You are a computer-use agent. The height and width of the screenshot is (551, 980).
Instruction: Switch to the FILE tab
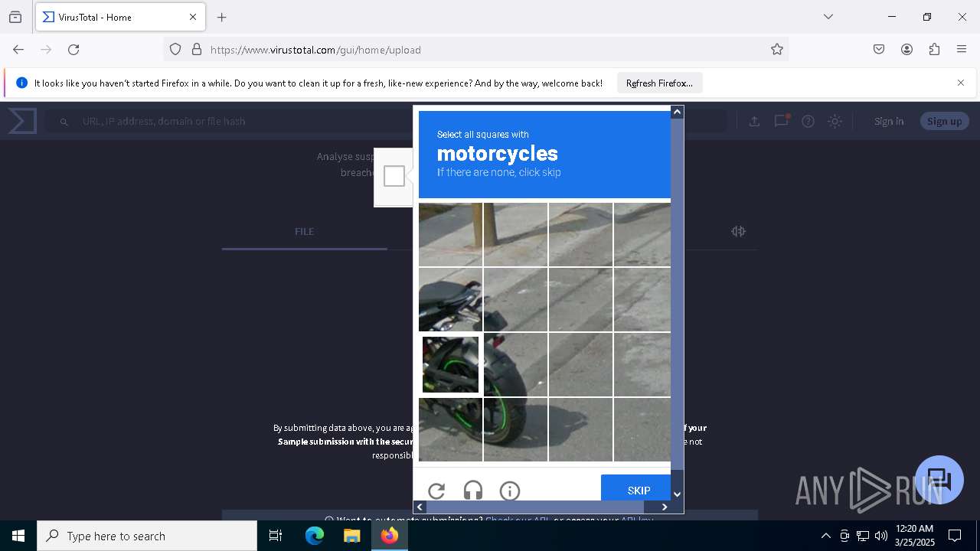[x=305, y=231]
